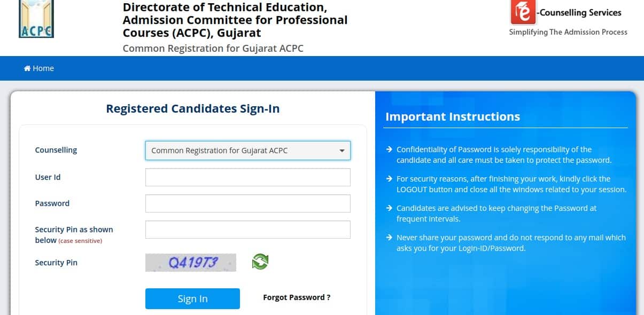
Task: Open the Forgot Password link
Action: point(297,297)
